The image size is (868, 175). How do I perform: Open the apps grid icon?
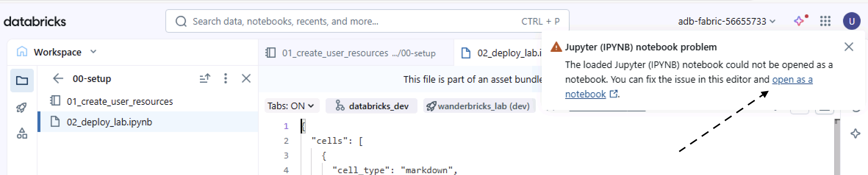pos(825,21)
